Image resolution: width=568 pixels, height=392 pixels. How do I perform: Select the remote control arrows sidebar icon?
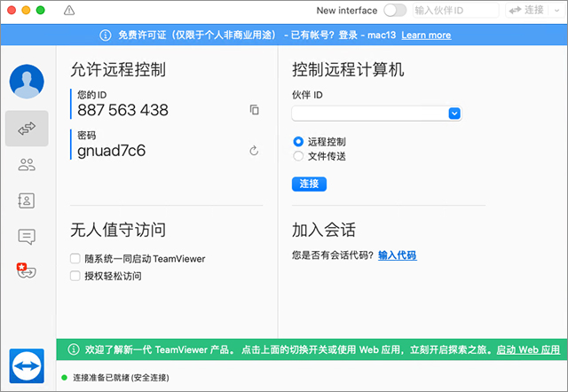coord(27,129)
